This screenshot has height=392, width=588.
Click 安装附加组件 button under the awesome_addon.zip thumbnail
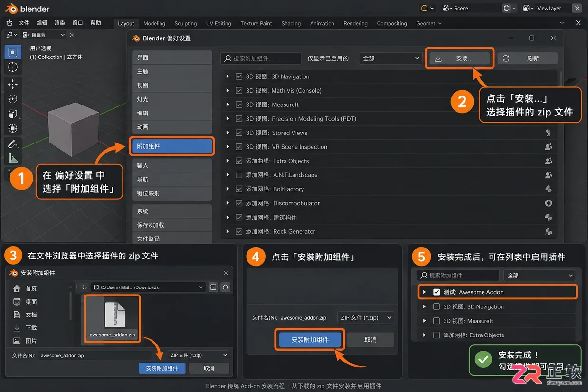click(162, 368)
